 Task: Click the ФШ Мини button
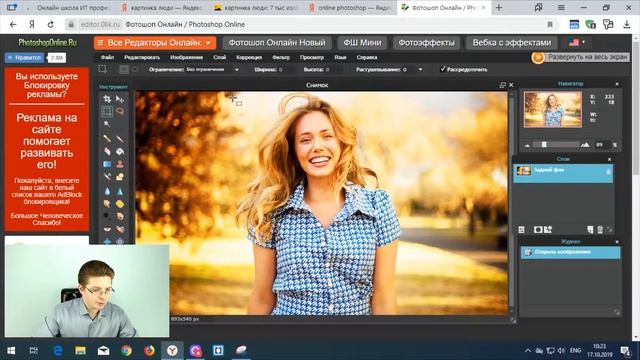(x=362, y=42)
